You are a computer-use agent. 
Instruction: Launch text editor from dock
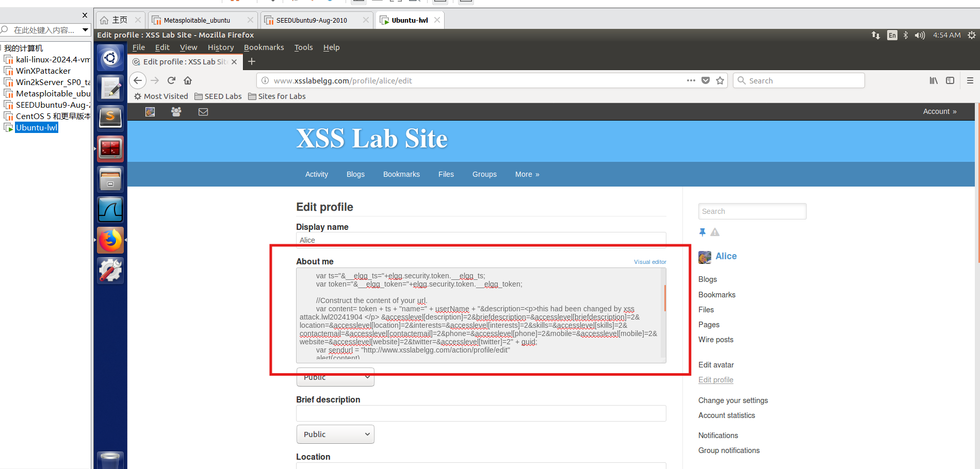point(110,88)
